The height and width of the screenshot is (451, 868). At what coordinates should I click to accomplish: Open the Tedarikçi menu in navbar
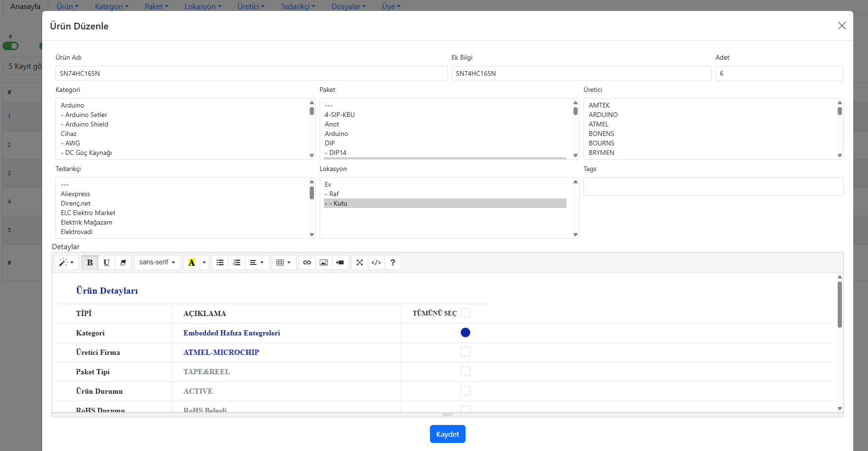coord(298,6)
